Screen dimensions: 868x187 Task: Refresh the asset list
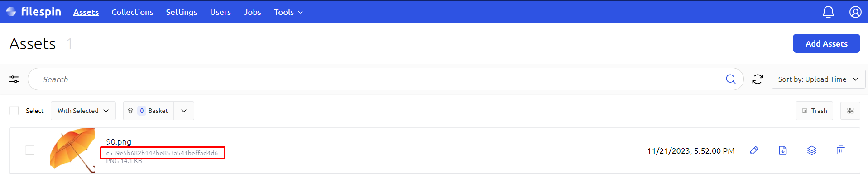[x=758, y=79]
